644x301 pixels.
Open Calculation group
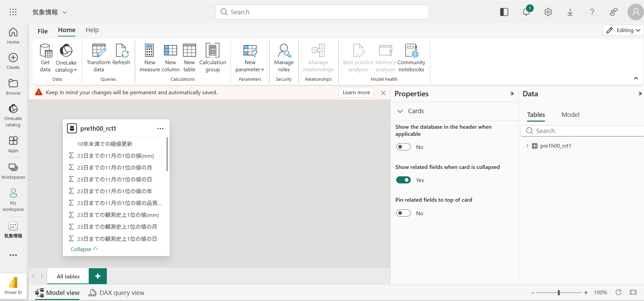click(x=213, y=58)
